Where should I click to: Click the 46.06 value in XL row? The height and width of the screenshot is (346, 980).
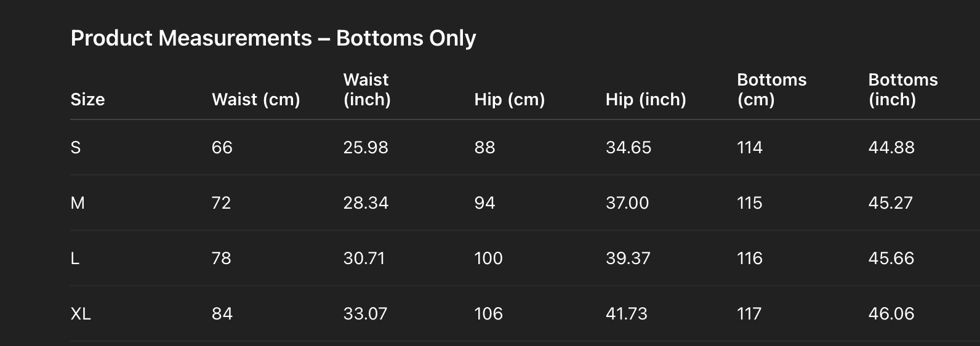(x=891, y=314)
